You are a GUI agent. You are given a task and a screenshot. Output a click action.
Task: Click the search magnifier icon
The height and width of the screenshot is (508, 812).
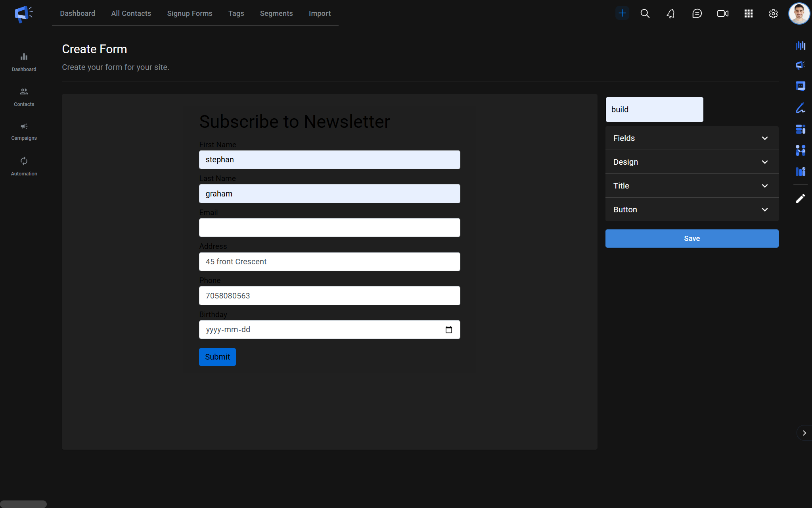645,13
